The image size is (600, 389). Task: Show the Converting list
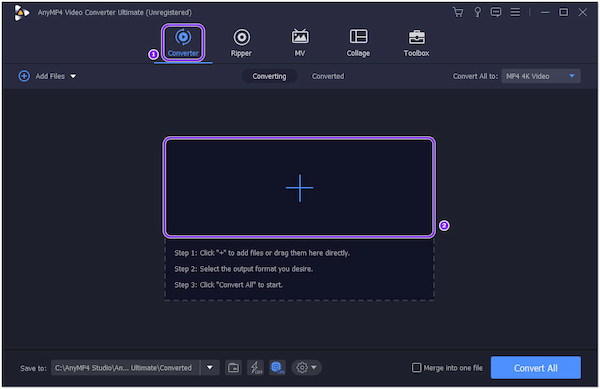point(269,76)
